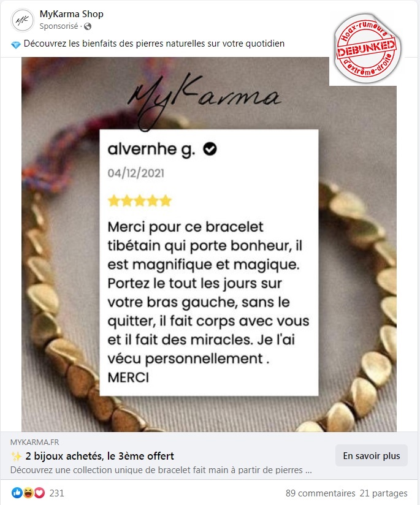Click the sparkles emoji beside the offer headline
Screen dimensions: 420x505
pos(16,456)
